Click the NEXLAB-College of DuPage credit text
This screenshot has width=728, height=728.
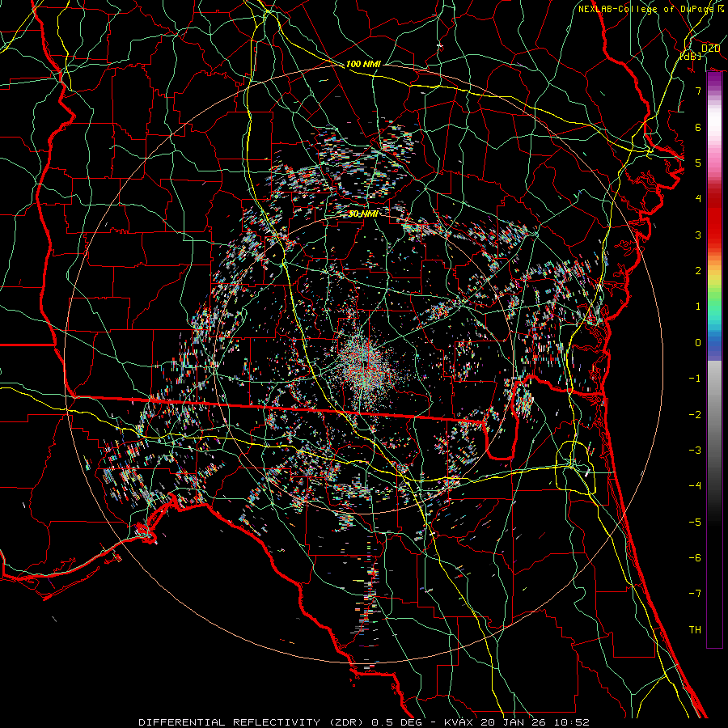coord(645,9)
